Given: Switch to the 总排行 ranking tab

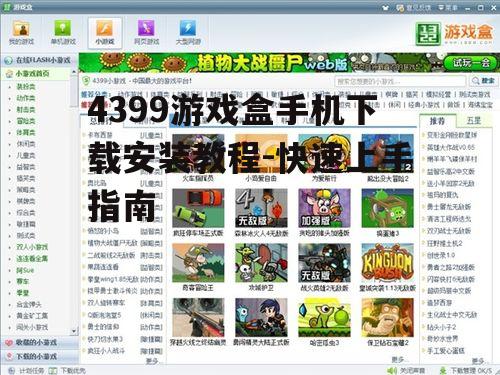Looking at the screenshot, I should (x=101, y=121).
